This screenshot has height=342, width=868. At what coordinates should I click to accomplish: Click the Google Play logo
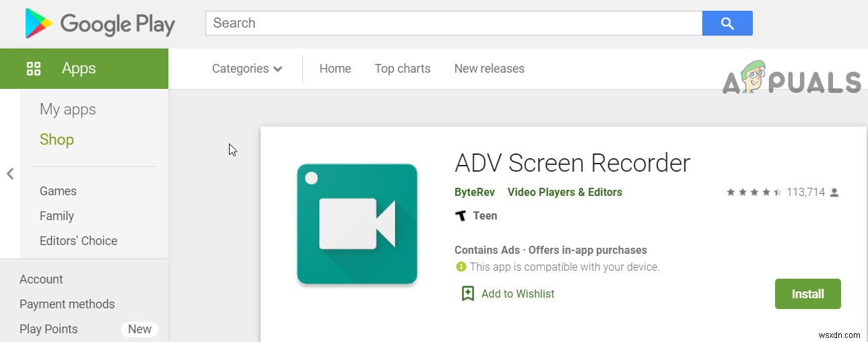(x=100, y=24)
